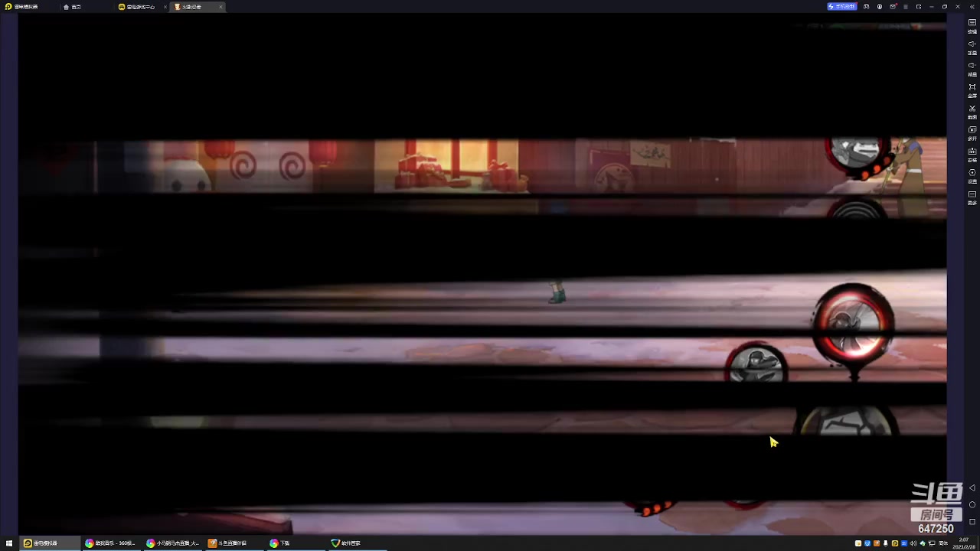Viewport: 980px width, 551px height.
Task: Collapse the right sidebar with double chevron
Action: pos(972,6)
